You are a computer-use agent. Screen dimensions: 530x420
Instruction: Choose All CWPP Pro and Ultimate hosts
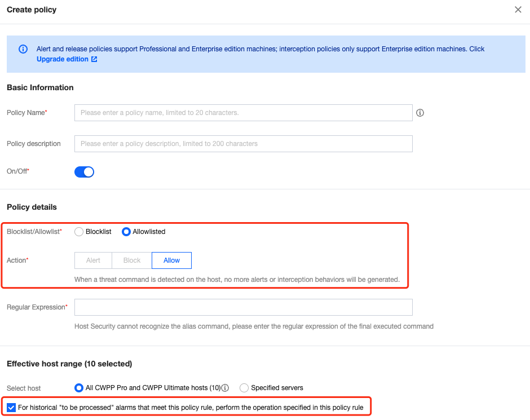(x=79, y=388)
